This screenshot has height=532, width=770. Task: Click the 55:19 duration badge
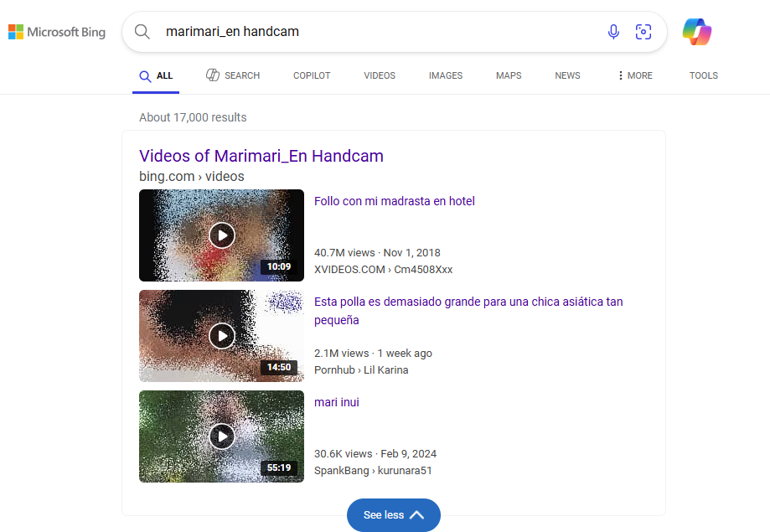279,467
